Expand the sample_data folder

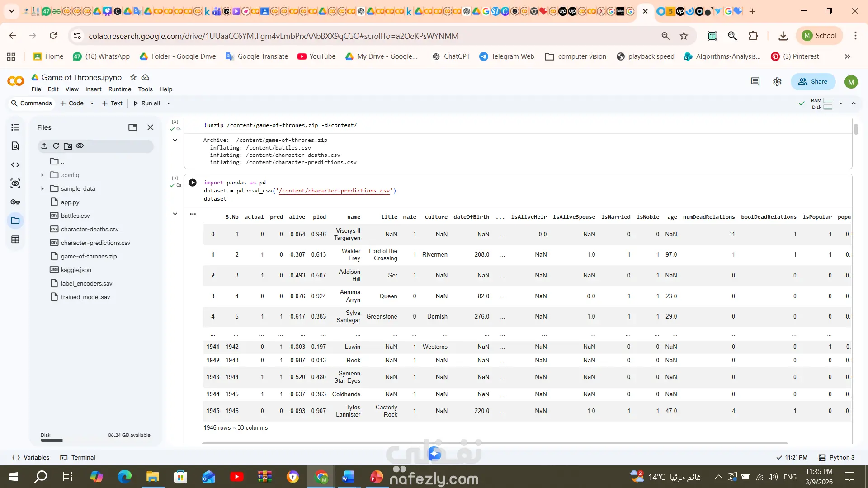click(42, 188)
